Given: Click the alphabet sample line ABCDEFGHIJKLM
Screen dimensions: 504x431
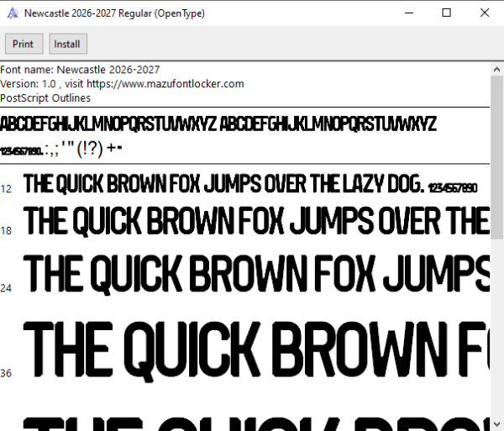Looking at the screenshot, I should tap(218, 124).
